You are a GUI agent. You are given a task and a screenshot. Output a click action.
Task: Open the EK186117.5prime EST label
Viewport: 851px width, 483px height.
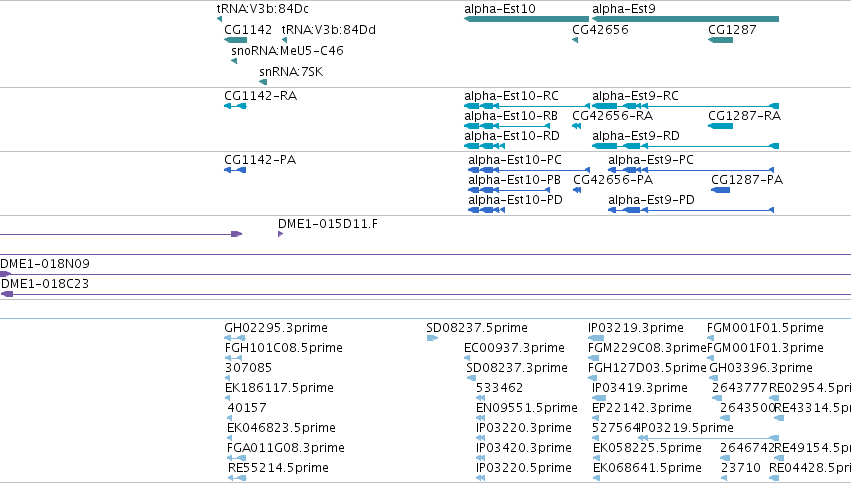(280, 388)
